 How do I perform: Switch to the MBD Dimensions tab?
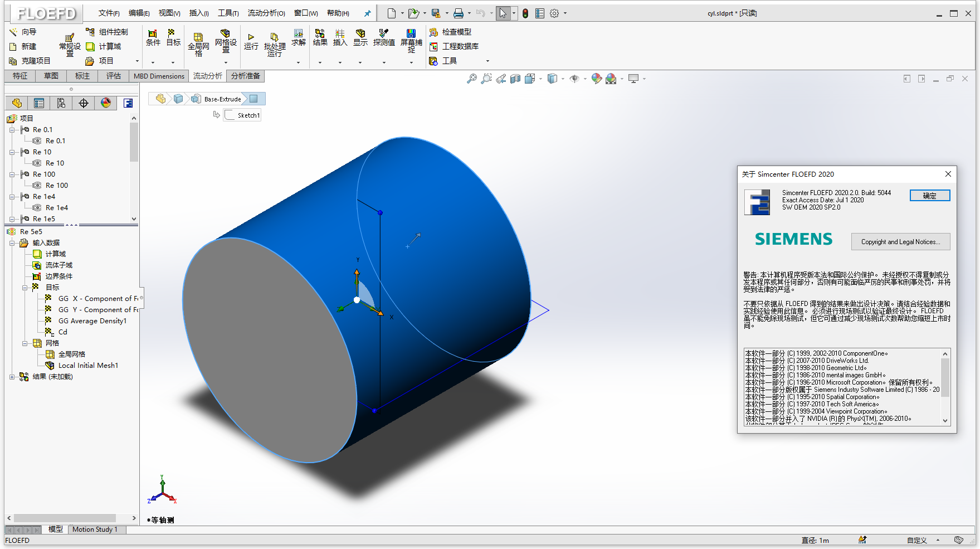(159, 76)
